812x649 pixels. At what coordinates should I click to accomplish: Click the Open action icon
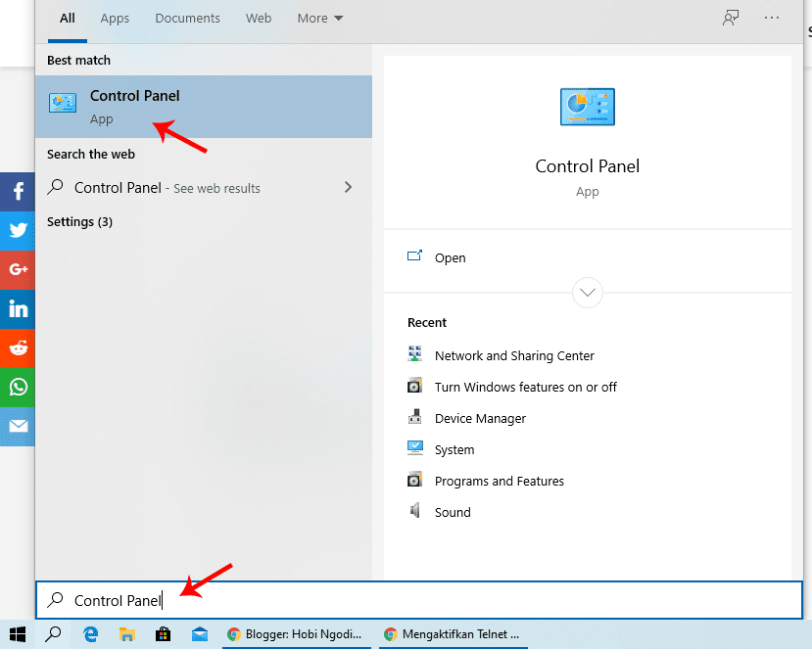click(414, 255)
